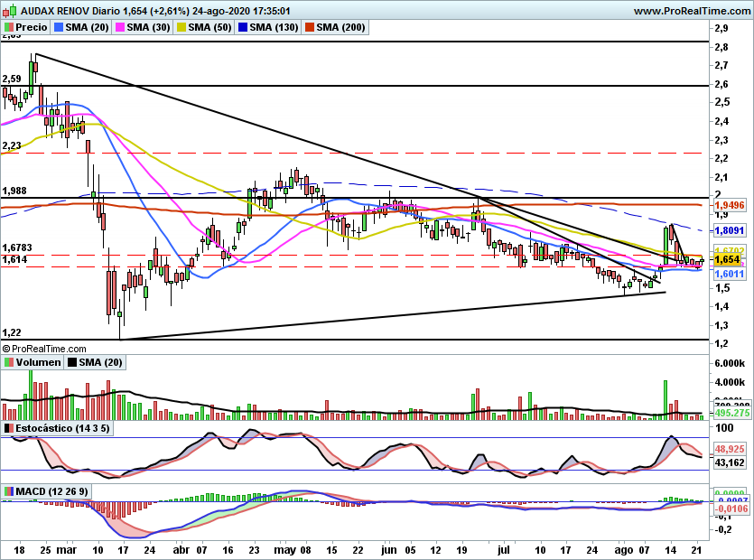Click the 1,6783 level label
Screen dimensions: 754x560
point(17,247)
